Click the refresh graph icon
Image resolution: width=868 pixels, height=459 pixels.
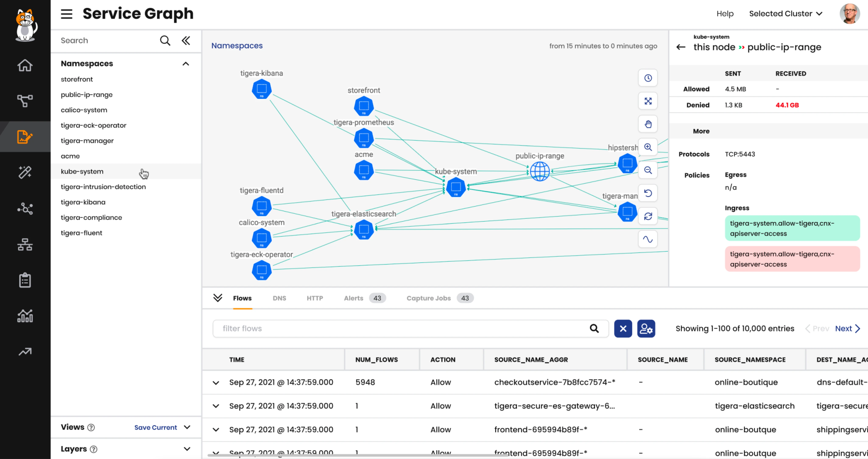[648, 216]
